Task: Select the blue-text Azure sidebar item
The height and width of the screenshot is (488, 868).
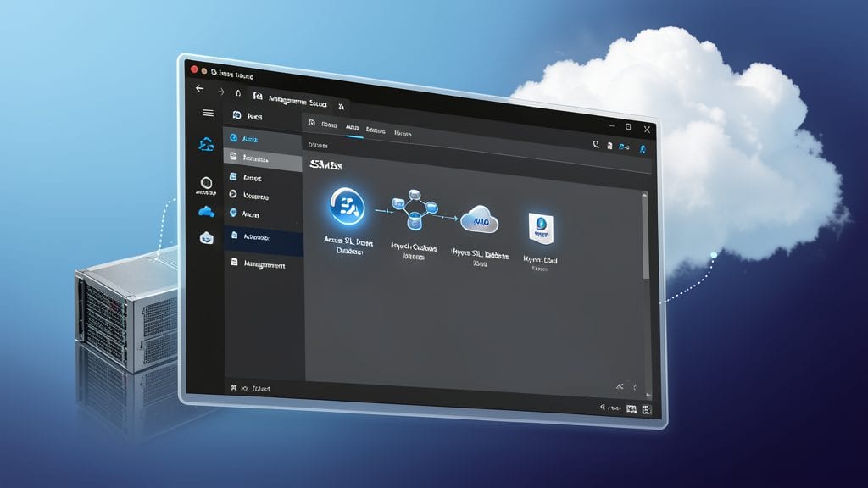Action: coord(263,139)
